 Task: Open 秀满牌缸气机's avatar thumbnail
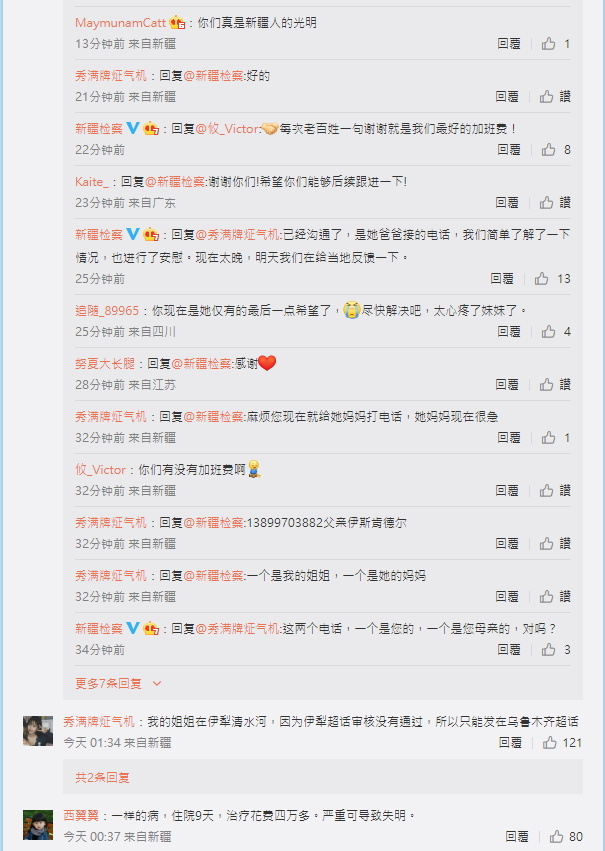tap(38, 731)
